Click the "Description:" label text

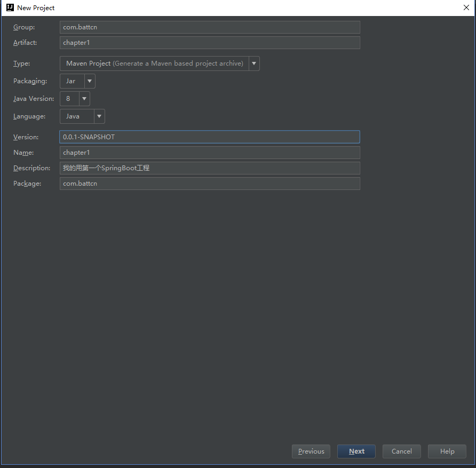[x=31, y=168]
